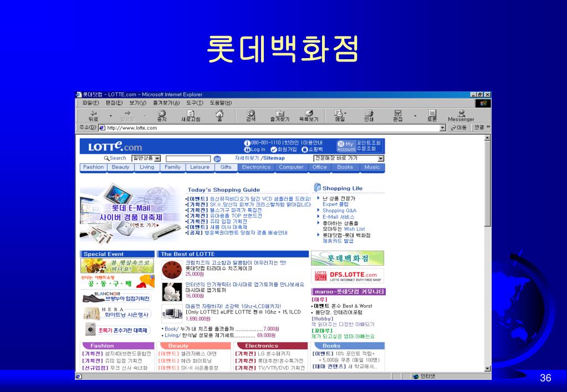Image resolution: width=567 pixels, height=392 pixels.
Task: Click the Wish List link
Action: point(354,229)
